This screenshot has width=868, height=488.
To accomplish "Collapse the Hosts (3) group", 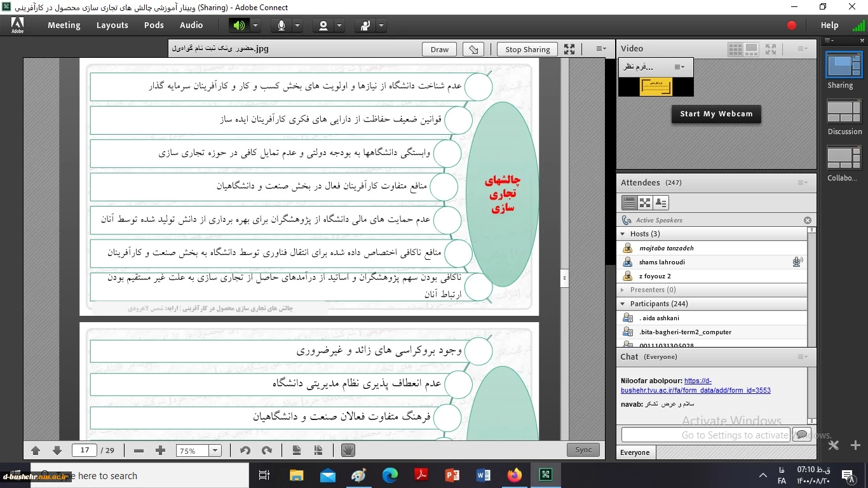I will point(623,234).
